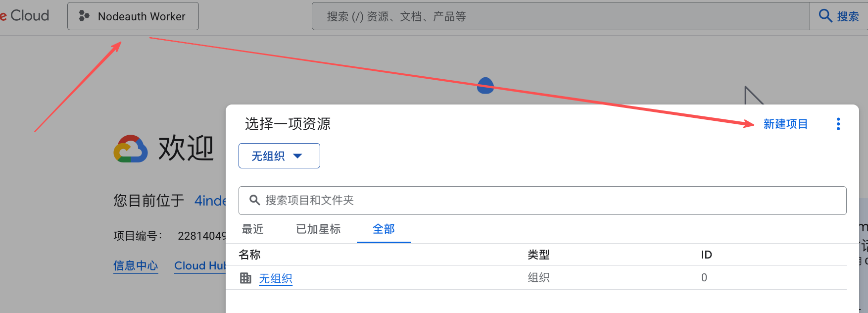Click the magnifier icon in the top search button

pos(825,16)
